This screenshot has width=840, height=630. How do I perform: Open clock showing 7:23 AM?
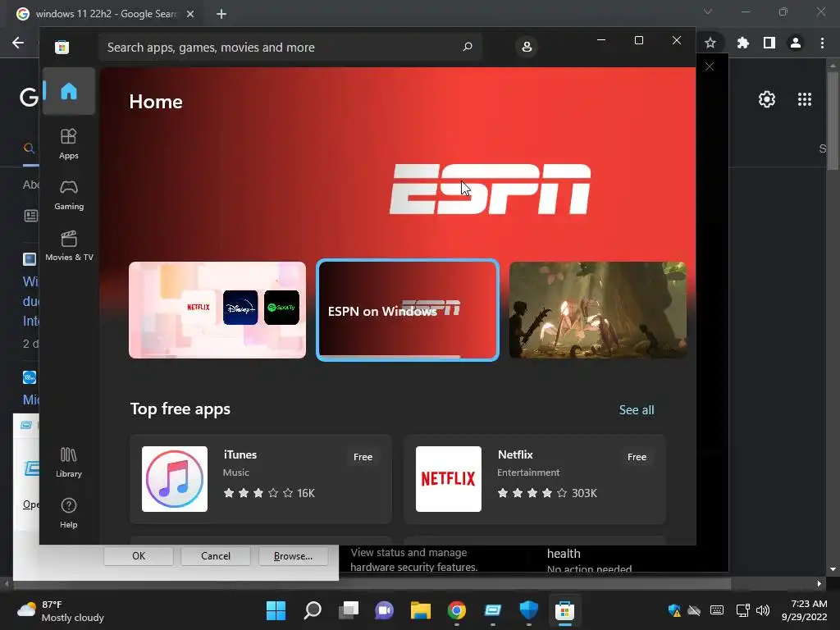[x=804, y=610]
